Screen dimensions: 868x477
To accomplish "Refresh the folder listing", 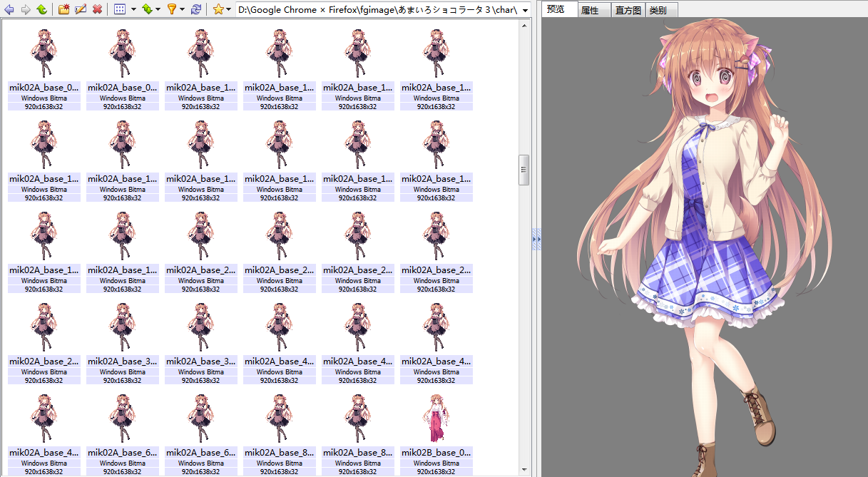I will [x=196, y=9].
